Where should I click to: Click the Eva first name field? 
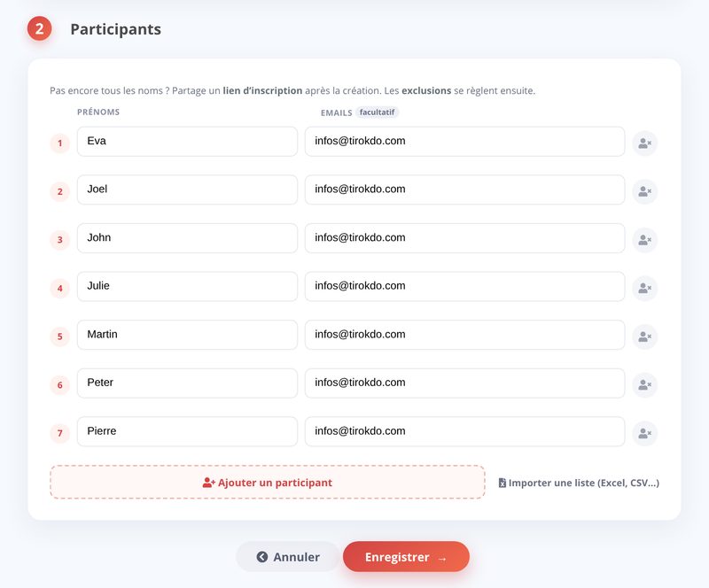coord(187,142)
